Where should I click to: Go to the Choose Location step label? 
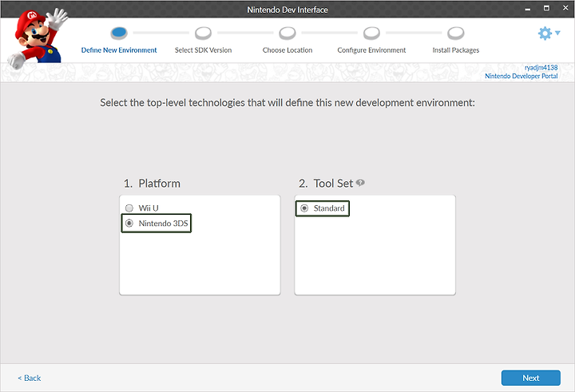(x=287, y=50)
